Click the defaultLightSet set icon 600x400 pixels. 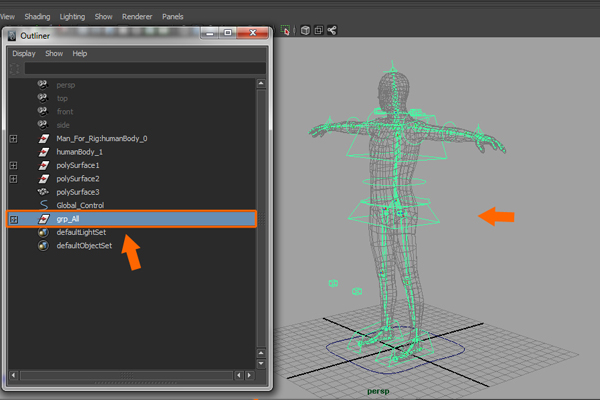point(43,232)
